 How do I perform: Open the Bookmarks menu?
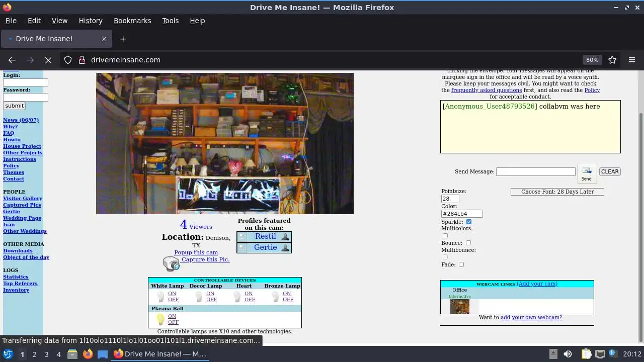click(x=132, y=21)
